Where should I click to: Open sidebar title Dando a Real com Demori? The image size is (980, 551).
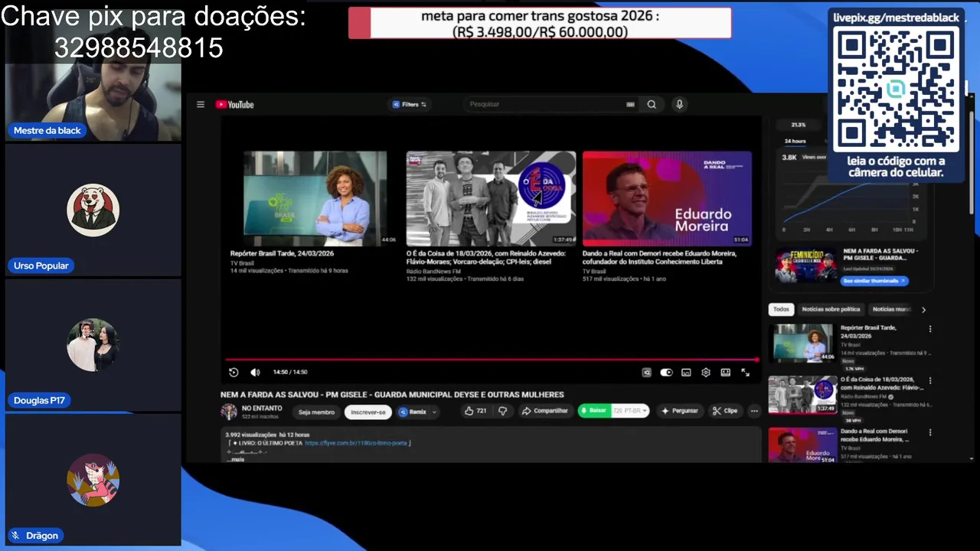874,435
